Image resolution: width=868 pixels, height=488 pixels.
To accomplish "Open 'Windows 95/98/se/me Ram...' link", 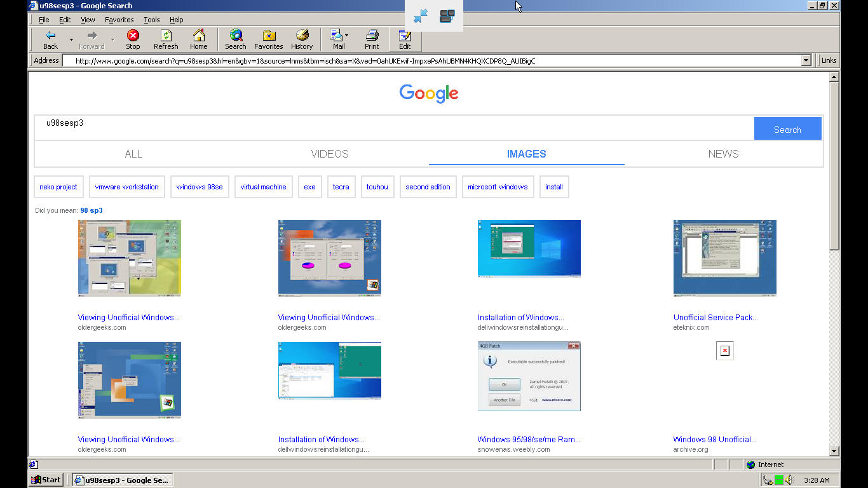I will tap(529, 439).
